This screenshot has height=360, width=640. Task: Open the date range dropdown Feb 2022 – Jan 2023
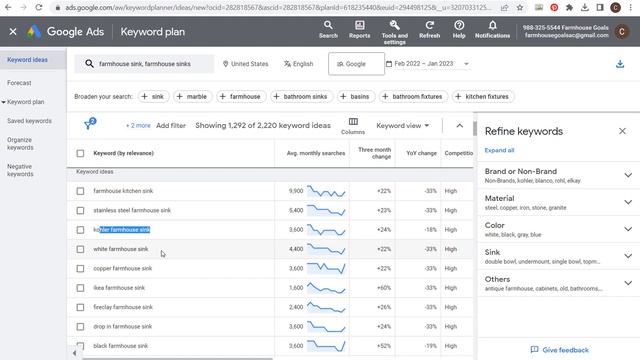coord(427,64)
